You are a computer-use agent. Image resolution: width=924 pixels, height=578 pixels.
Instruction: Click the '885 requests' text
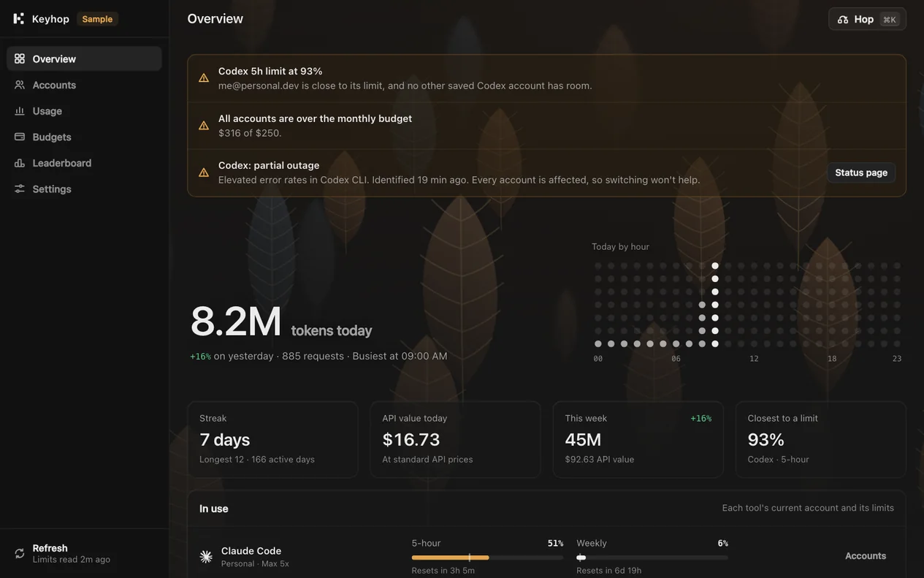pyautogui.click(x=313, y=356)
